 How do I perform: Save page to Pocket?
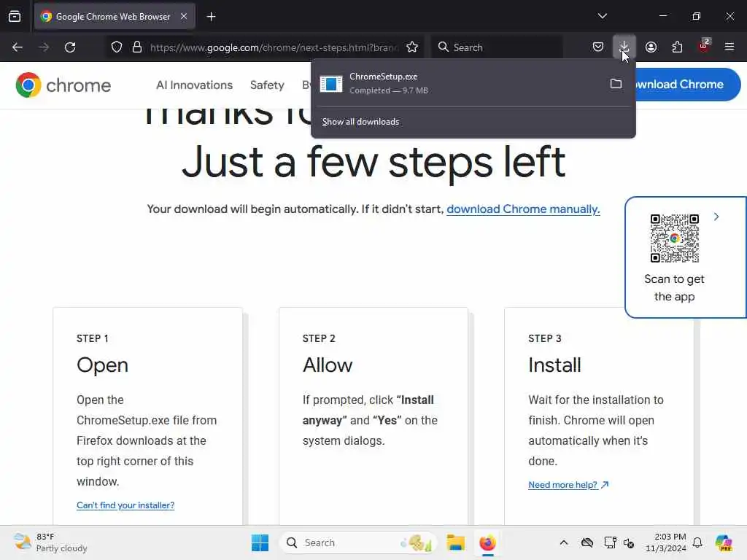coord(598,47)
